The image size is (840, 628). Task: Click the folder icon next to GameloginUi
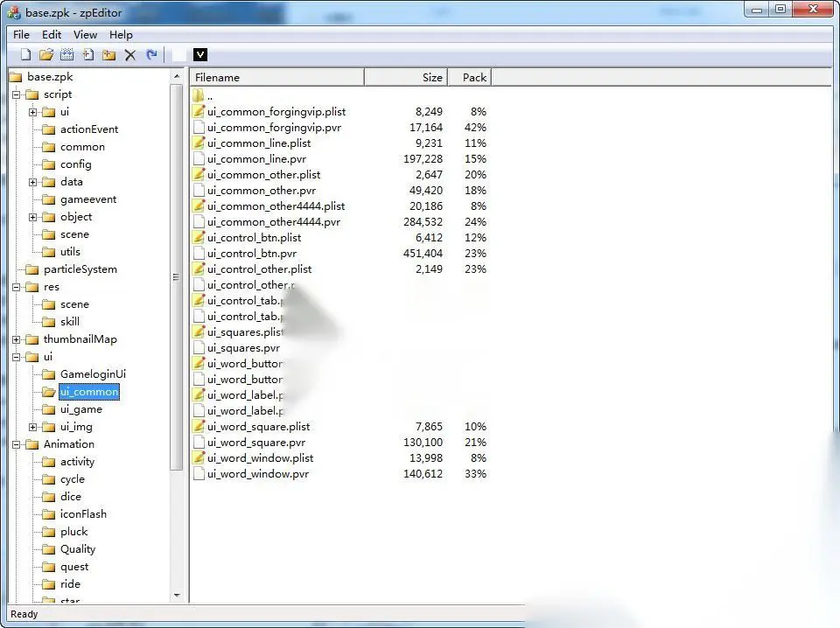tap(49, 374)
